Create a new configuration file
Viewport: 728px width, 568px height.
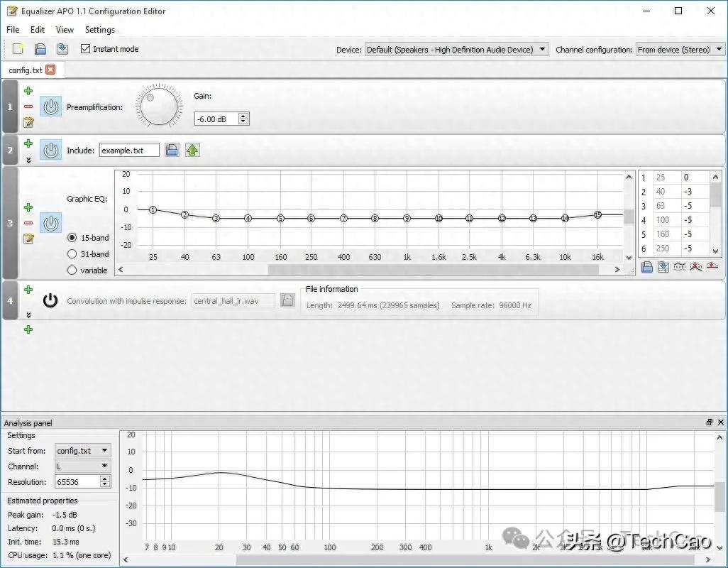18,49
